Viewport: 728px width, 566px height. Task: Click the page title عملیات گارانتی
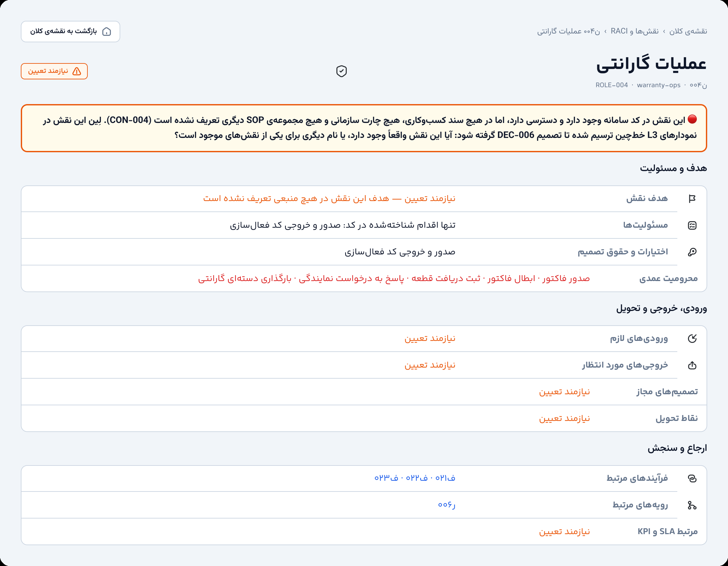click(651, 64)
